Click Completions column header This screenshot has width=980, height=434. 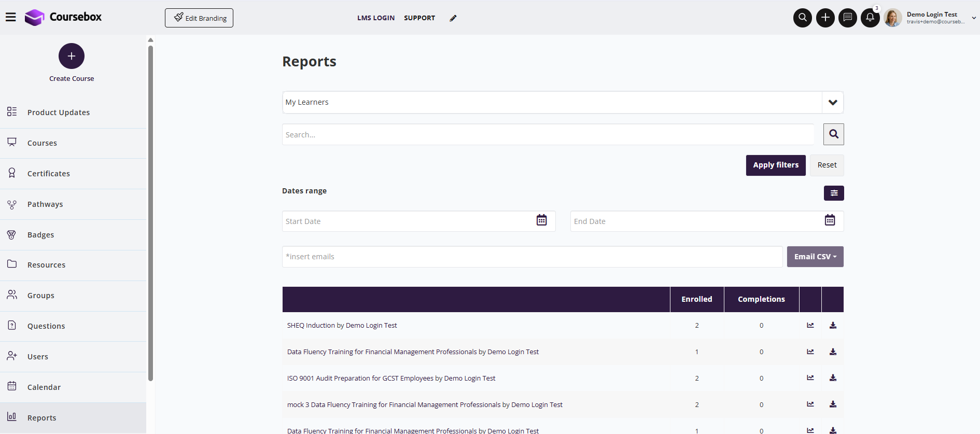761,299
